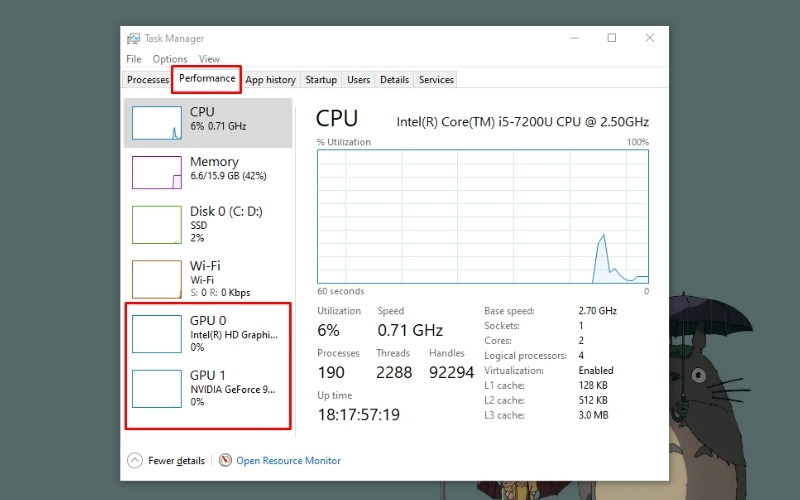Close the Task Manager window
The width and height of the screenshot is (800, 500).
coord(649,38)
